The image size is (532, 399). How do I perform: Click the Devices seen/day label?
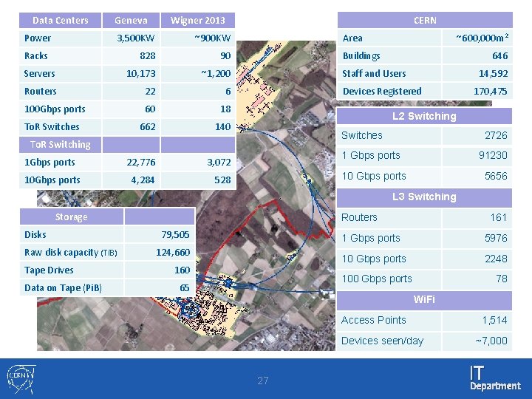tap(383, 341)
